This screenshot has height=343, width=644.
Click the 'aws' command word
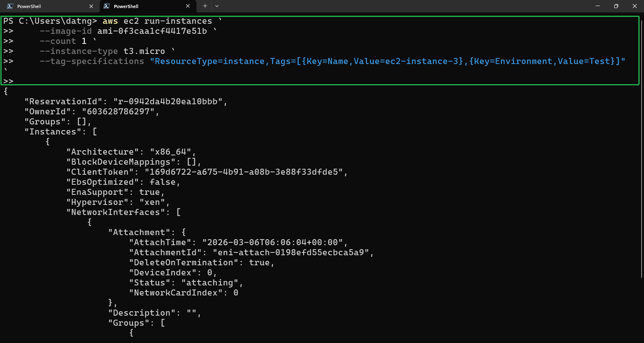tap(110, 21)
